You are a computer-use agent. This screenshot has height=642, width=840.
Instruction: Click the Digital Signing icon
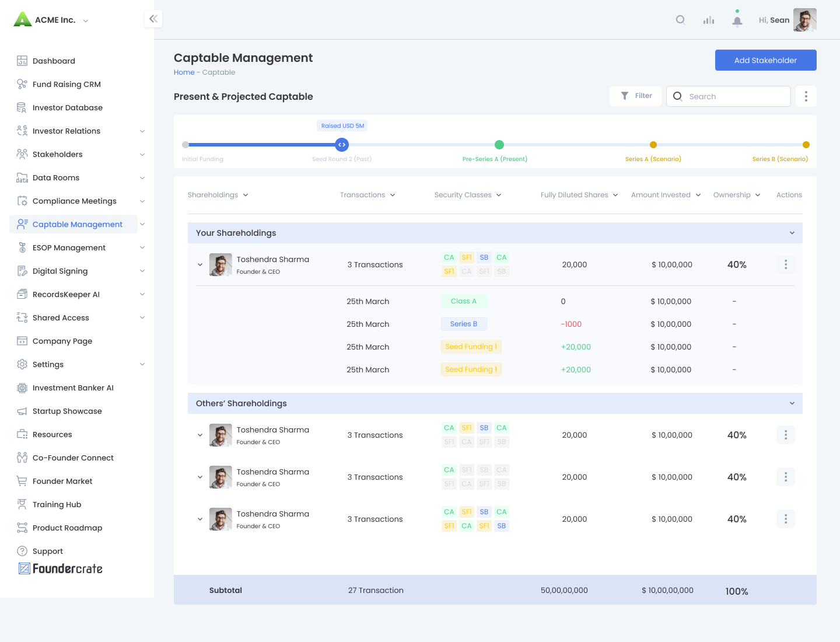coord(22,271)
